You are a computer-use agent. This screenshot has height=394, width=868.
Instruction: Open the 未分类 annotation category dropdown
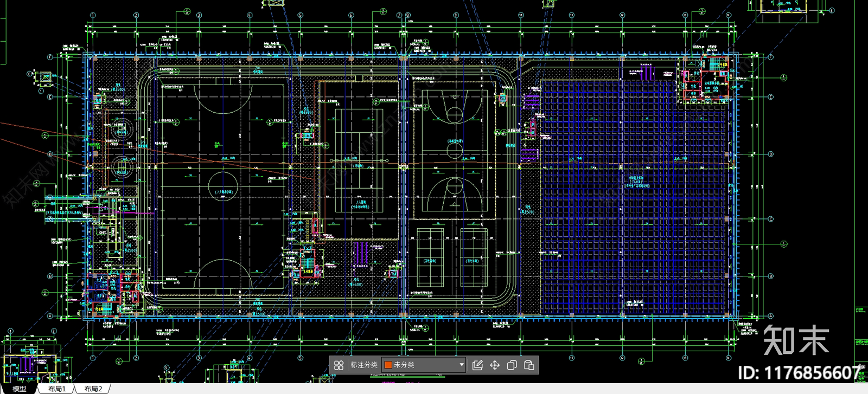tap(424, 365)
